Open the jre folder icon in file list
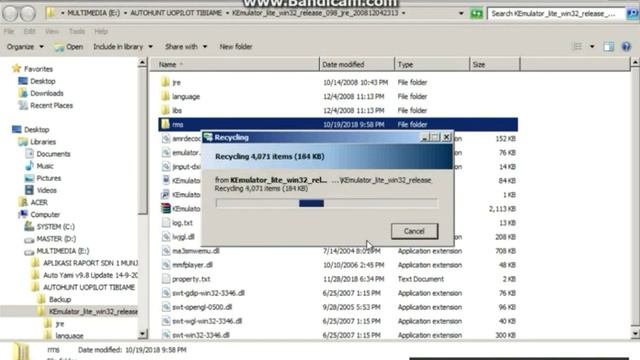Viewport: 640px width, 360px height. coord(165,82)
